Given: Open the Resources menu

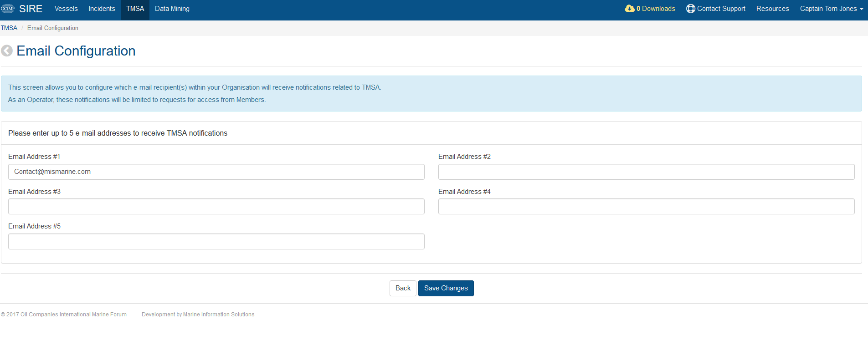Looking at the screenshot, I should [773, 9].
